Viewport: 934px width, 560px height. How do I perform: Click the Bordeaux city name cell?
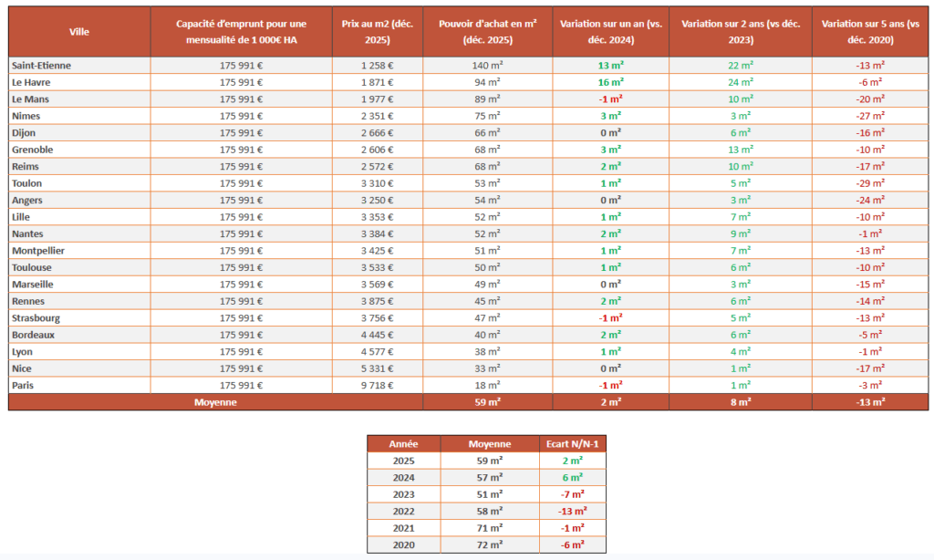point(35,335)
